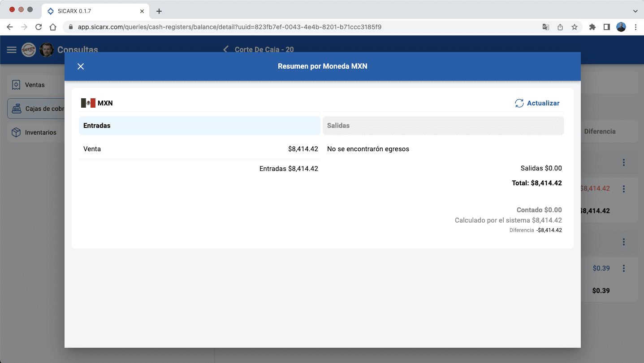Click the translate page icon

pyautogui.click(x=545, y=27)
